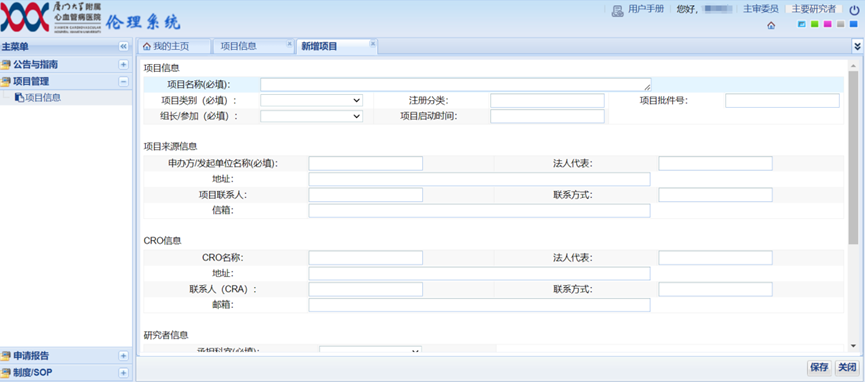
Task: Collapse the 主菜单 panel with double-arrow icon
Action: point(124,46)
